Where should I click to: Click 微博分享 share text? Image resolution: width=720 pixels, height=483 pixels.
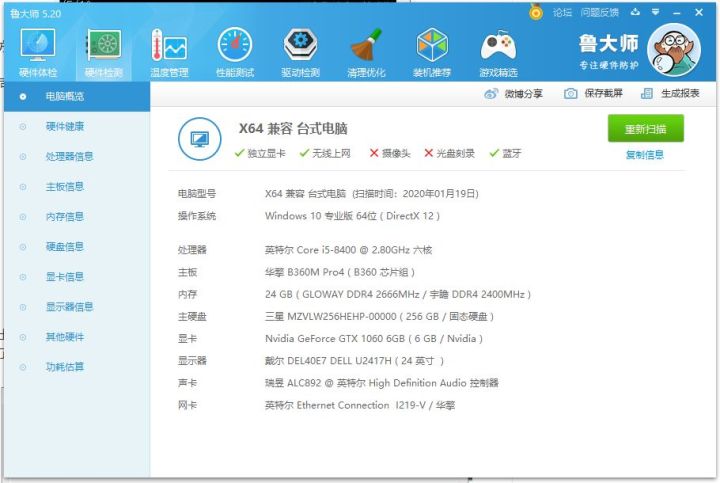coord(523,94)
